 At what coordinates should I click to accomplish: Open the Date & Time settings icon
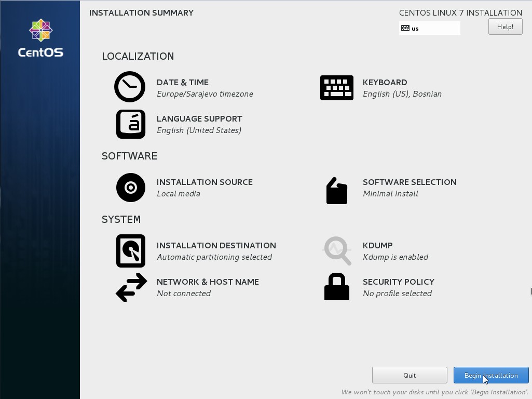[x=130, y=86]
